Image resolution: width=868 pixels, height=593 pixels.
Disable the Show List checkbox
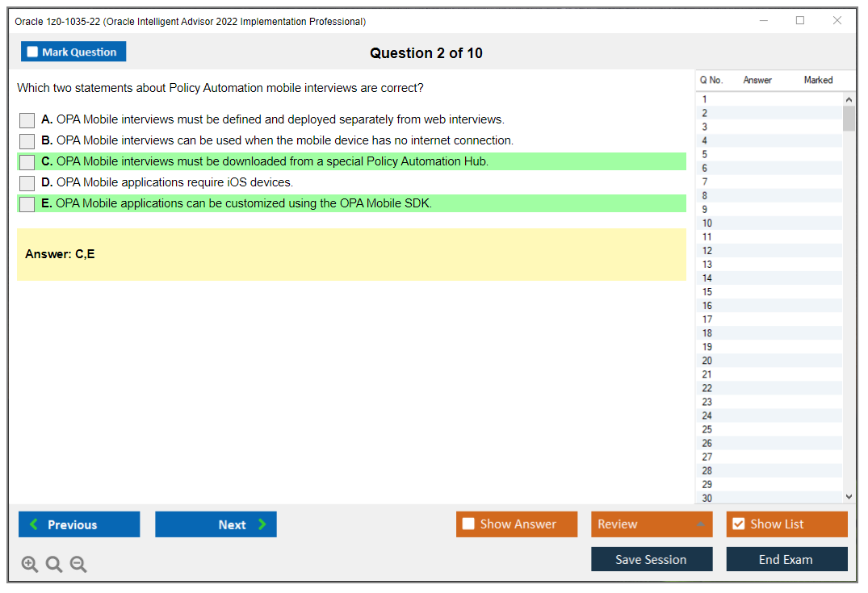pyautogui.click(x=738, y=524)
